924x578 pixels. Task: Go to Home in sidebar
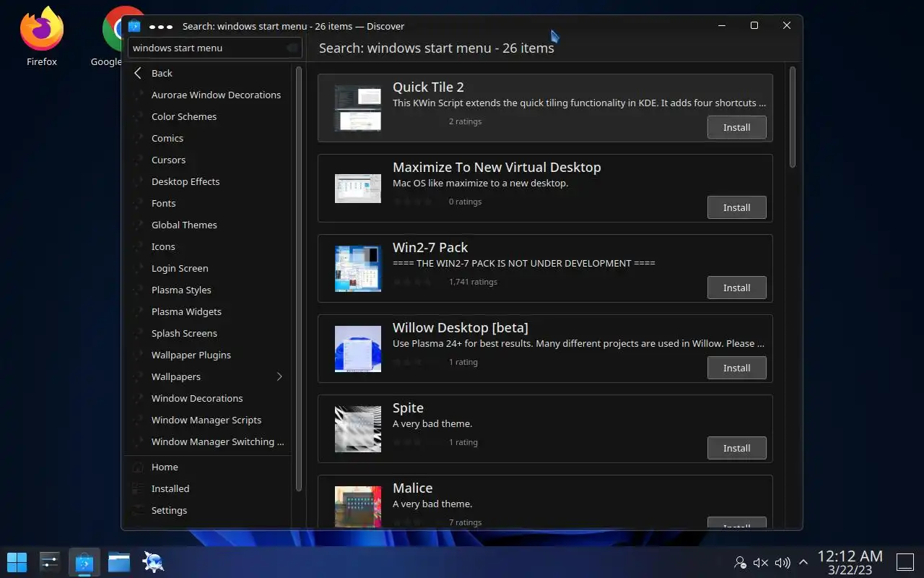[x=208, y=467]
